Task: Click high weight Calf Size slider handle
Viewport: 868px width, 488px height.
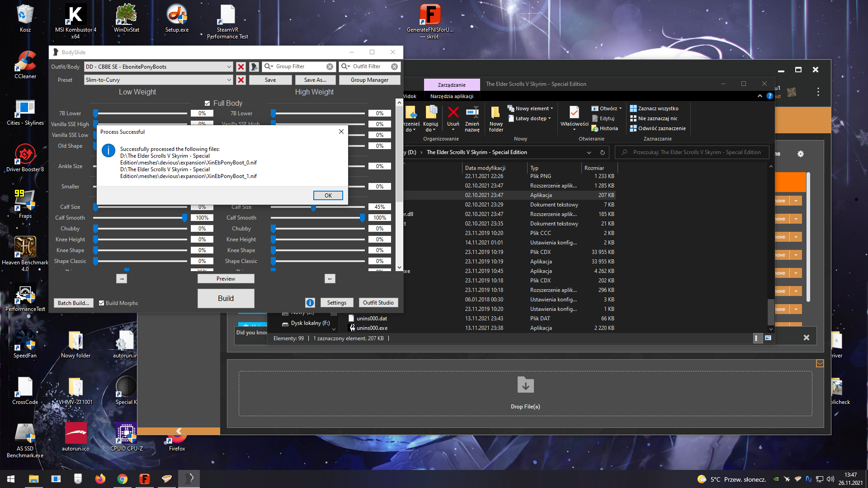Action: [x=313, y=207]
